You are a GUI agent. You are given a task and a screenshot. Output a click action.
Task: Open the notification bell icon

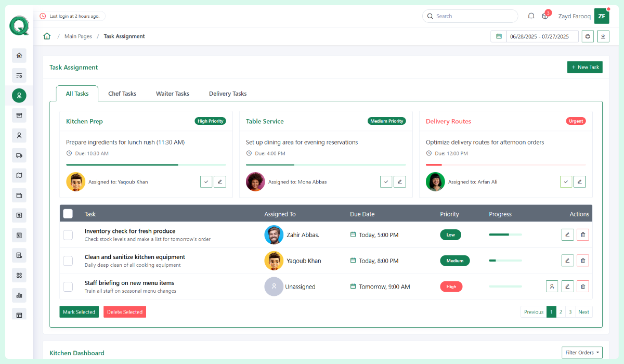pyautogui.click(x=531, y=16)
